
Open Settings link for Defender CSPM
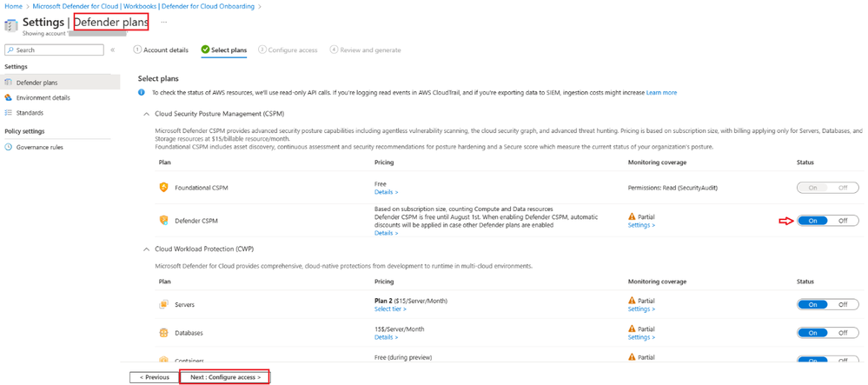(x=641, y=225)
